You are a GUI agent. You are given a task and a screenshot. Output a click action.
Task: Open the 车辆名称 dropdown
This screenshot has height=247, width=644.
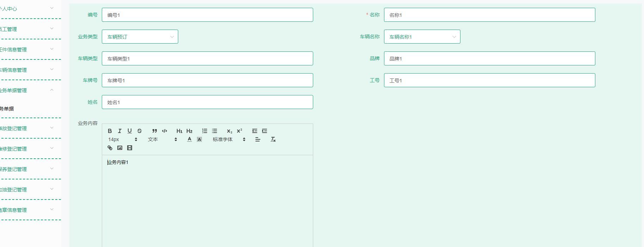[422, 37]
